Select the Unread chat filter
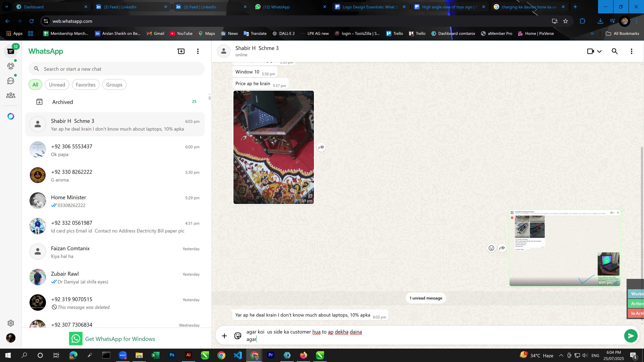The image size is (644, 362). click(57, 85)
